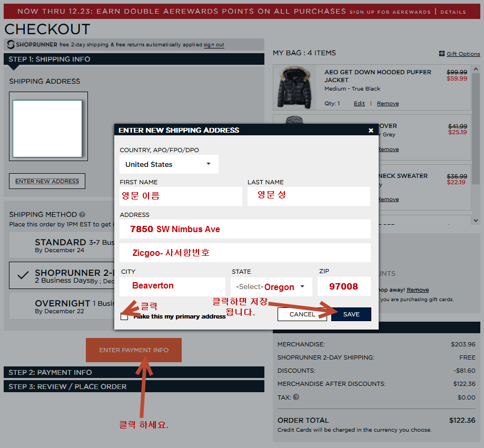Image resolution: width=484 pixels, height=448 pixels.
Task: Click the First Name input field
Action: [181, 196]
